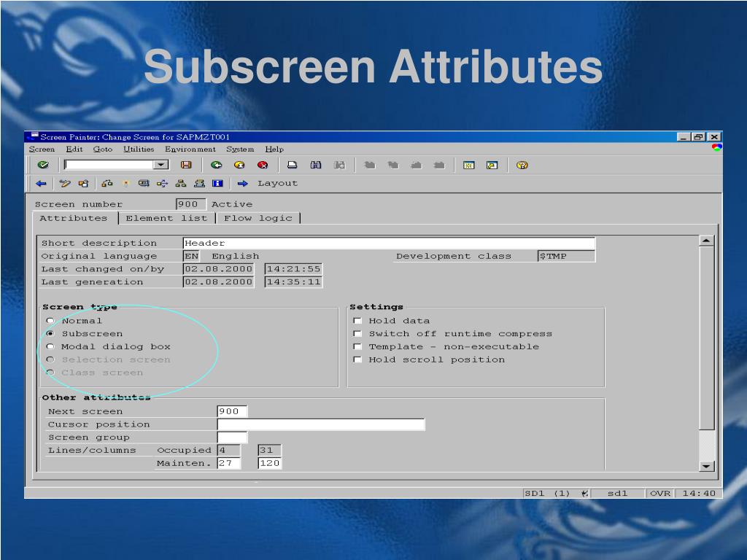This screenshot has width=747, height=560.
Task: Open the Utilities menu
Action: pos(139,149)
